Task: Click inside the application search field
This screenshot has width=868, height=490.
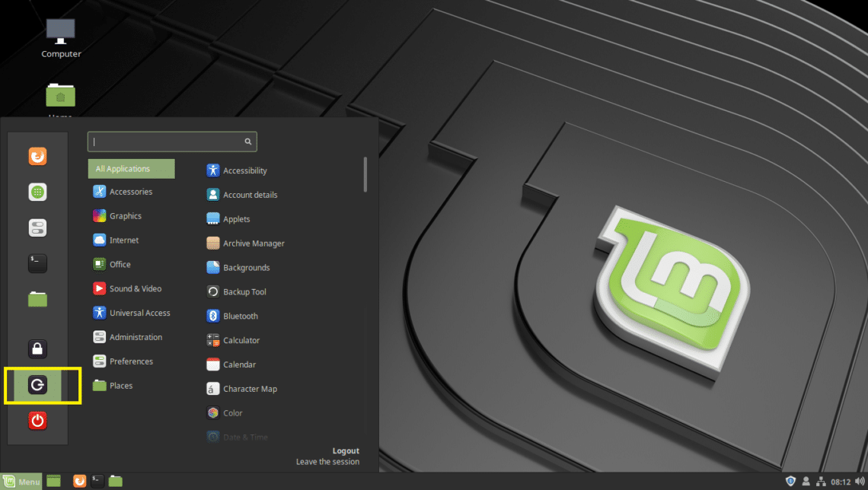Action: click(x=168, y=142)
